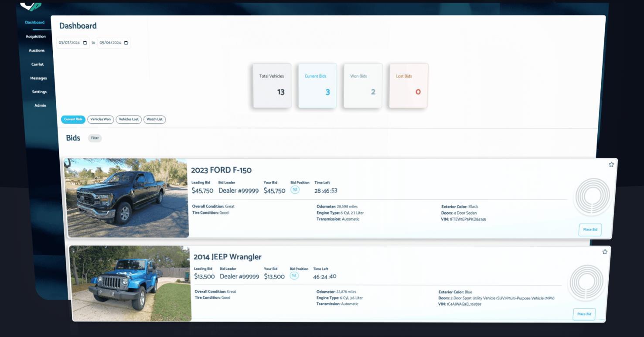Open the Jeep Wrangler vehicle photo

[x=130, y=284]
